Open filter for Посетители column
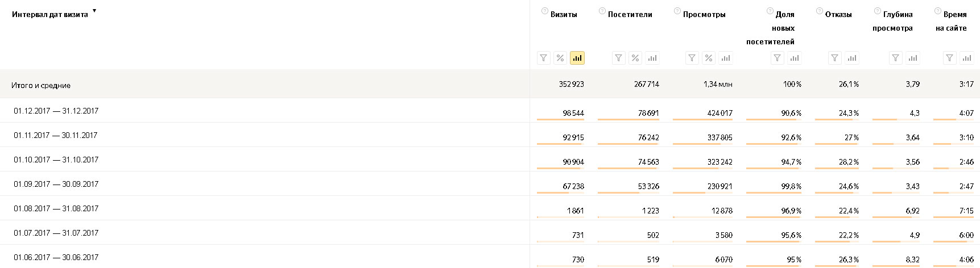 pos(619,58)
